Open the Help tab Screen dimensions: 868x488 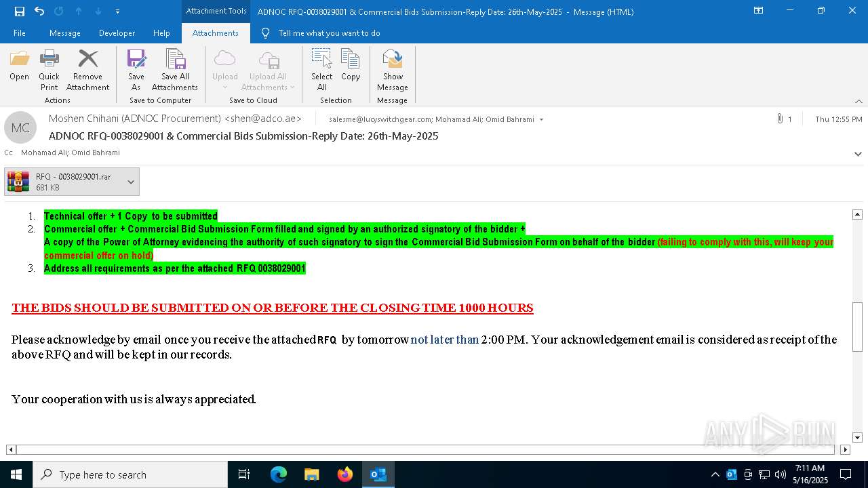[161, 33]
